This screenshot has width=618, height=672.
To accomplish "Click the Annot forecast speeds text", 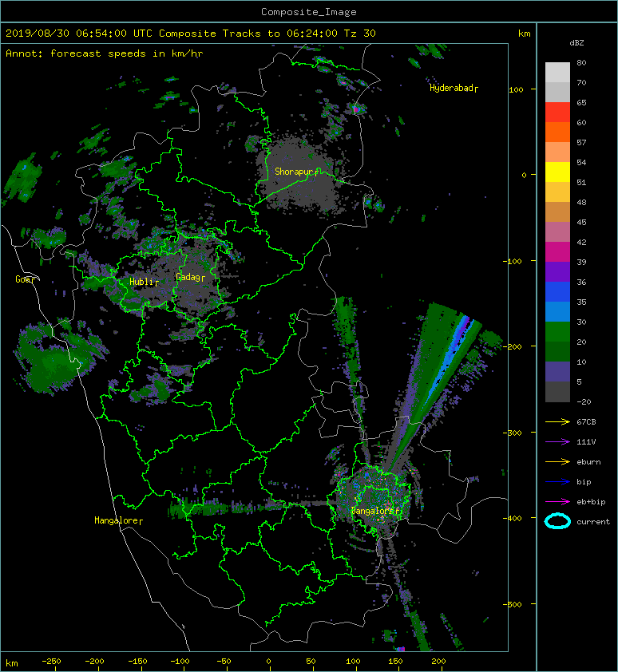I will pos(105,53).
